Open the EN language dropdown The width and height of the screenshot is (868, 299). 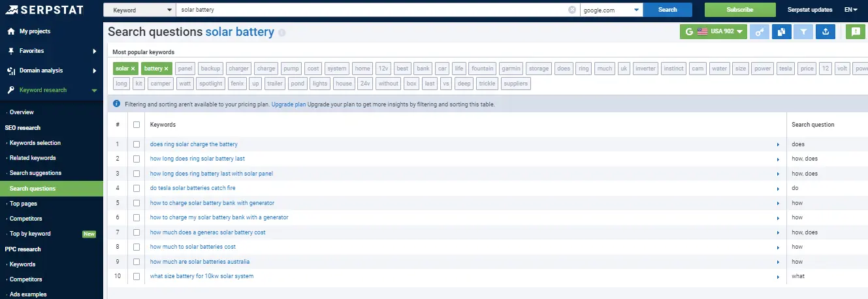pos(850,10)
